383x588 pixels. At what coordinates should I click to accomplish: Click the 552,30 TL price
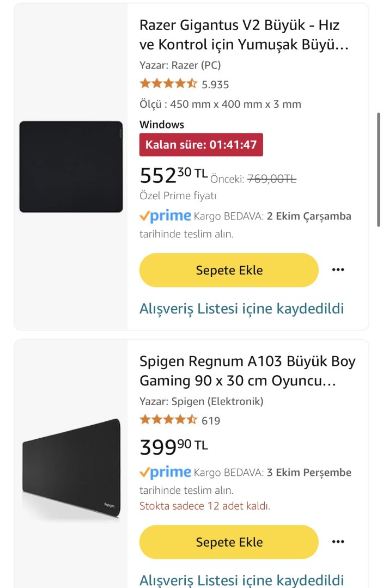click(173, 175)
